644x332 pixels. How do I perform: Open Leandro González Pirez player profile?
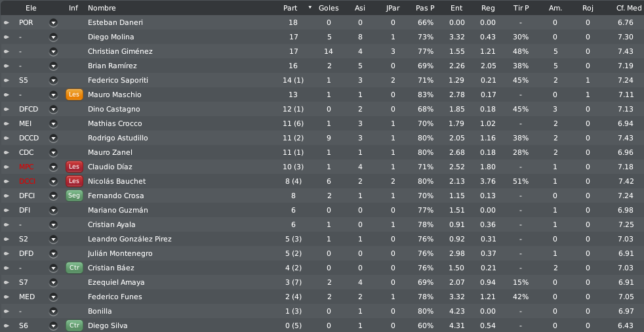[x=130, y=239]
